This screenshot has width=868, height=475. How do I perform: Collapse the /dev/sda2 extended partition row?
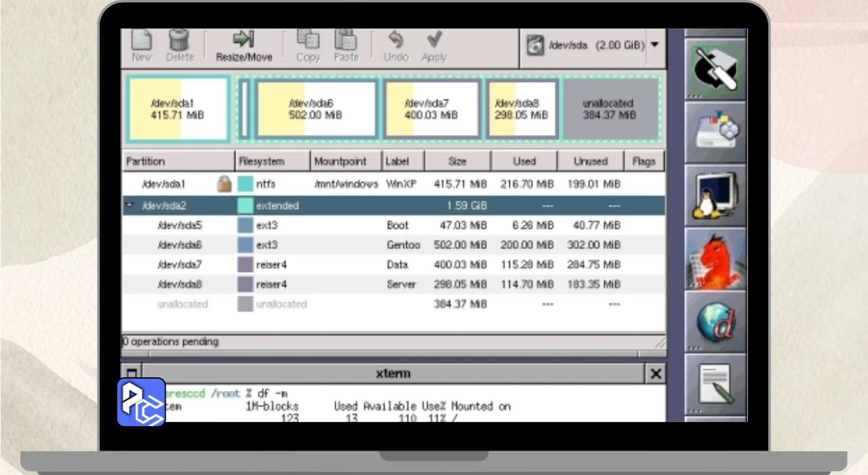[130, 206]
